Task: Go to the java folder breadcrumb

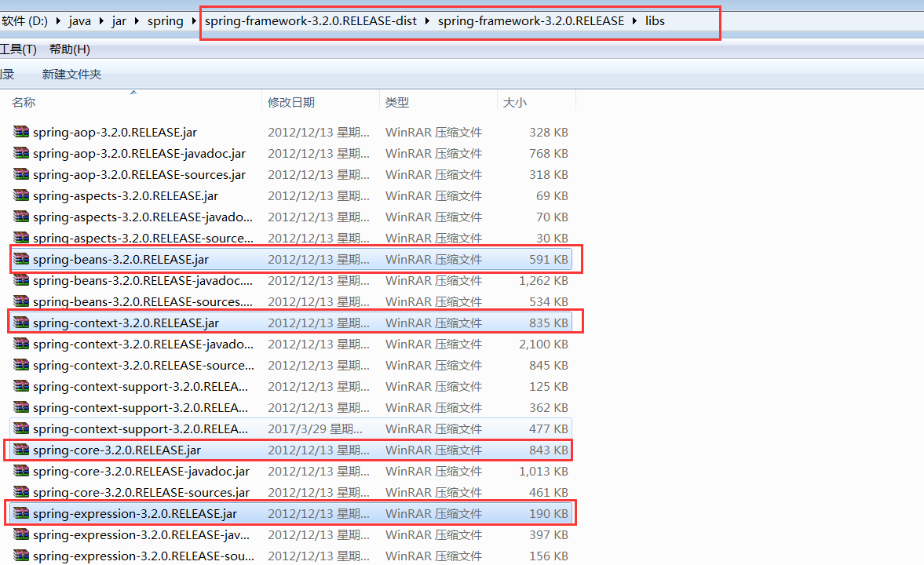Action: (x=79, y=21)
